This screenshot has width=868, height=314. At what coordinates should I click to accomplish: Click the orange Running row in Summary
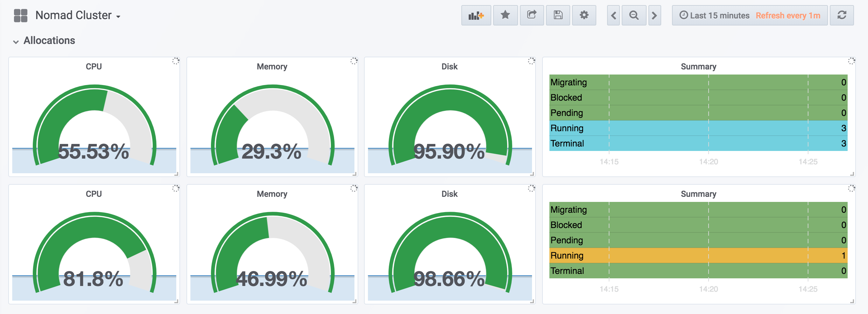point(698,256)
